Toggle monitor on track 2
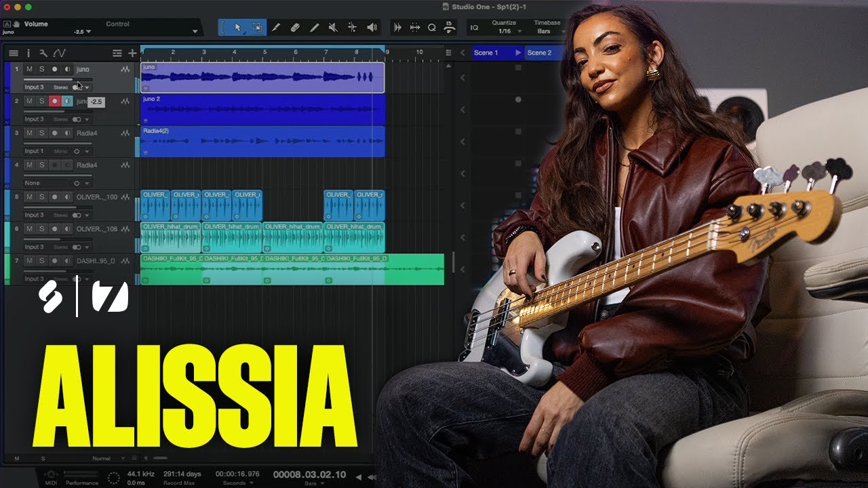This screenshot has height=488, width=868. [67, 101]
